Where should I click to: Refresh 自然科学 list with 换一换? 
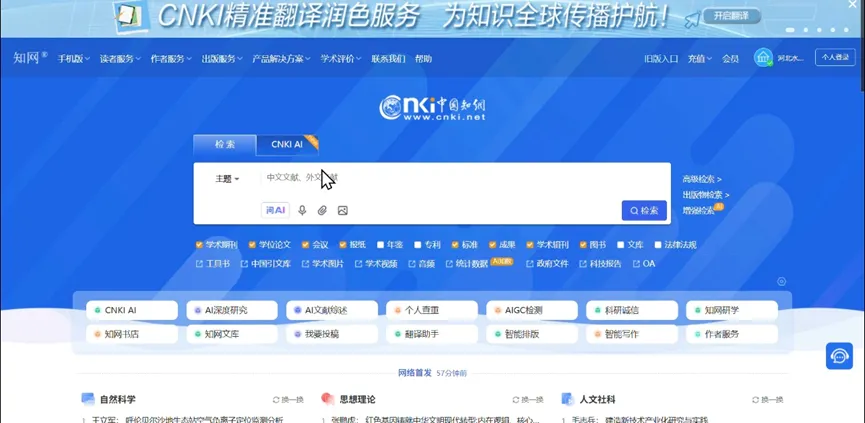288,399
